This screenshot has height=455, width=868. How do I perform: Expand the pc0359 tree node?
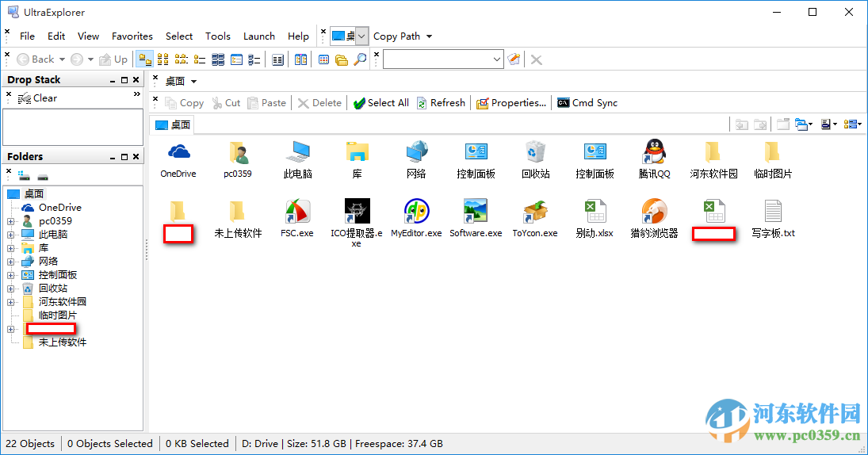tap(10, 221)
